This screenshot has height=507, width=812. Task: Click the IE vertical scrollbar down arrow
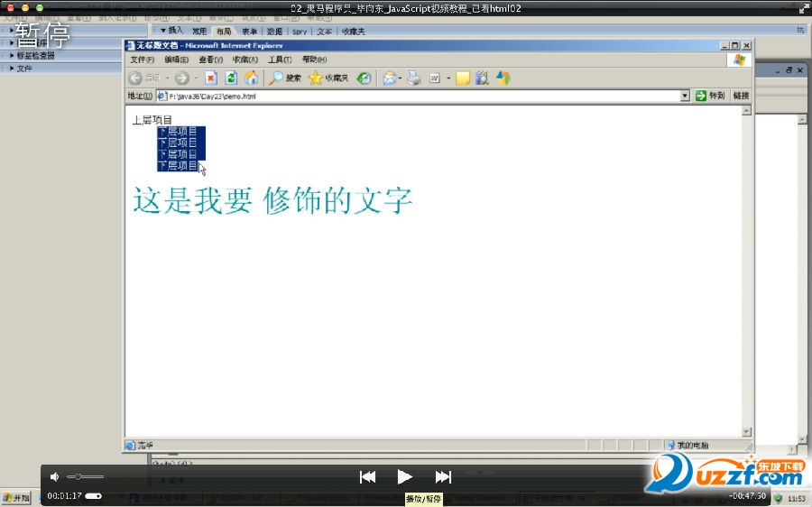coord(746,431)
